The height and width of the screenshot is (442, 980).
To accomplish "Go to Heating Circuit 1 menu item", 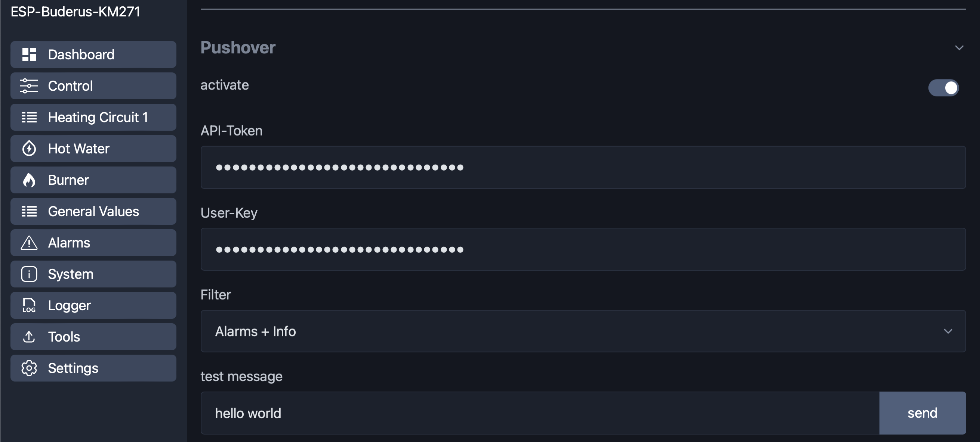I will point(93,118).
